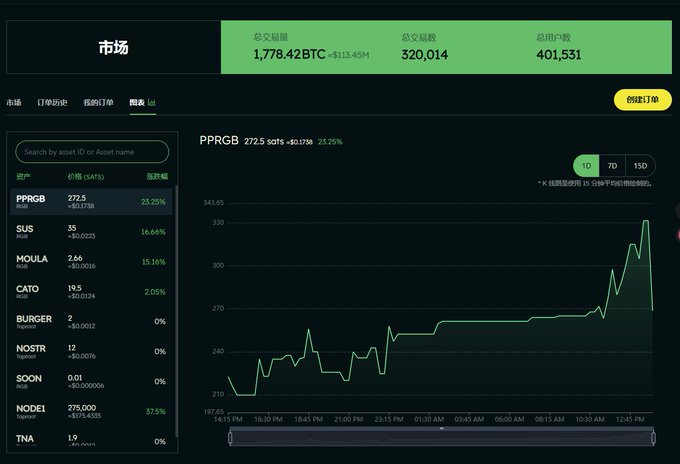The image size is (680, 464).
Task: Click the chart icon beside 图表
Action: tap(152, 102)
